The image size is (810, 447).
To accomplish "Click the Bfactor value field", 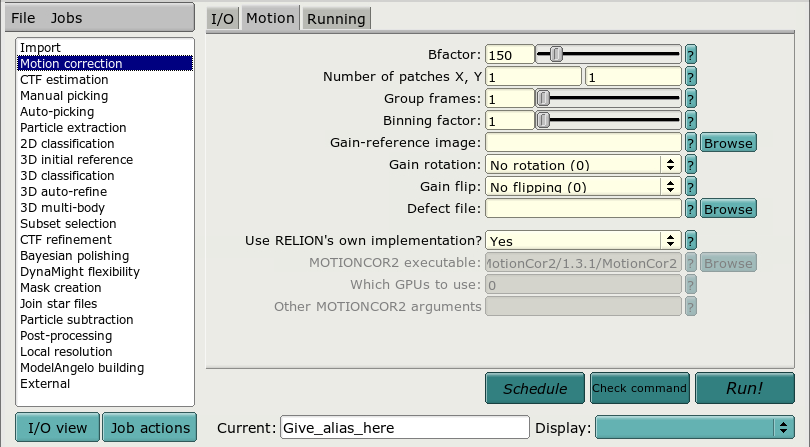I will 510,55.
